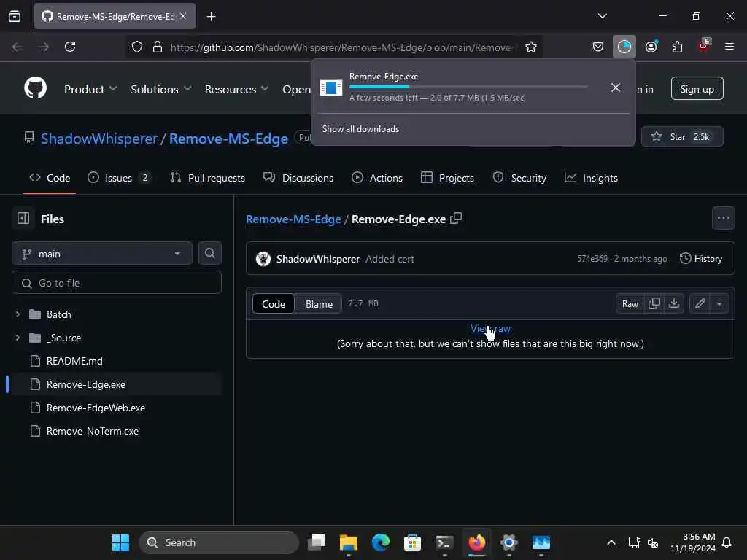The image size is (747, 560).
Task: Click the Windows taskbar Search box
Action: point(219,542)
